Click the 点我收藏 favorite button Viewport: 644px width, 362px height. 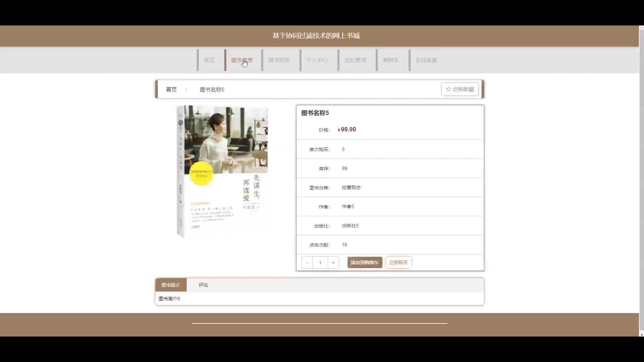(x=460, y=89)
